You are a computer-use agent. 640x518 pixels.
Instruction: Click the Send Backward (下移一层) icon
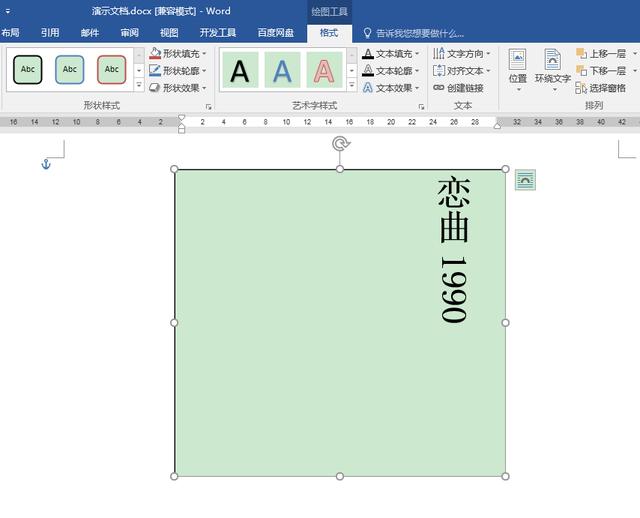click(x=581, y=71)
